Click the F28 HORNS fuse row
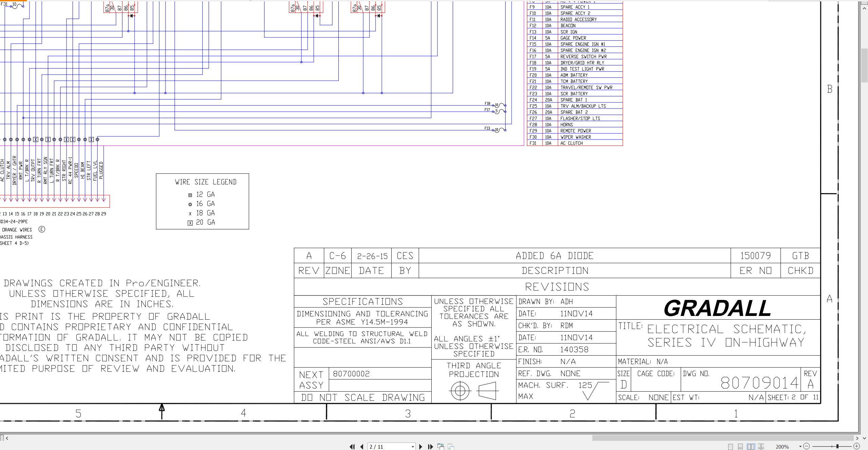The width and height of the screenshot is (868, 450). [x=575, y=125]
